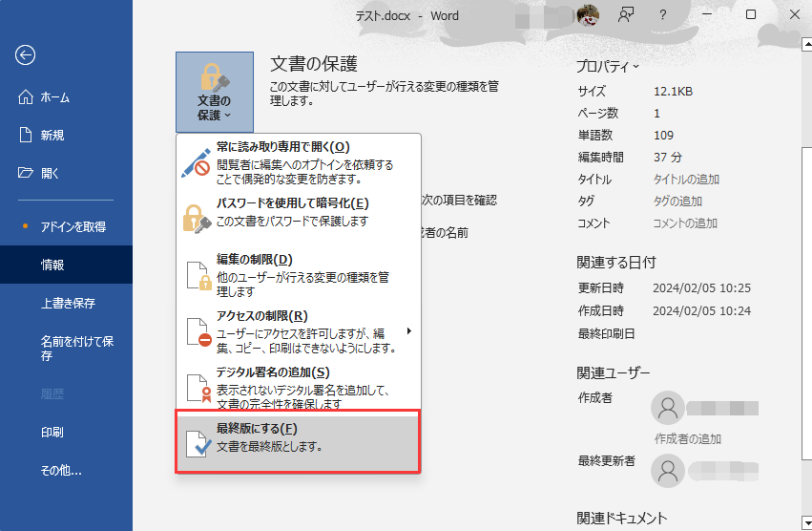Go back using the circled arrow
Screen dimensions: 812x531
click(x=25, y=55)
